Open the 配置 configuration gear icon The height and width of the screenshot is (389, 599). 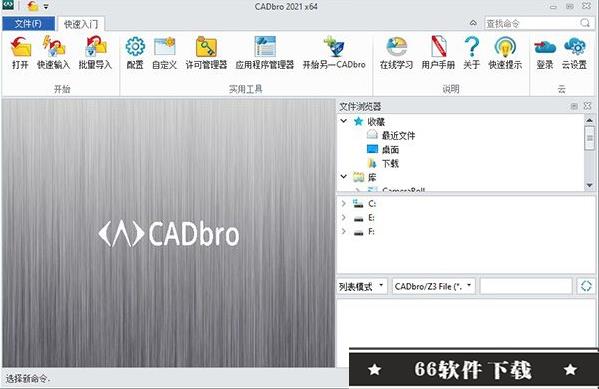coord(135,47)
